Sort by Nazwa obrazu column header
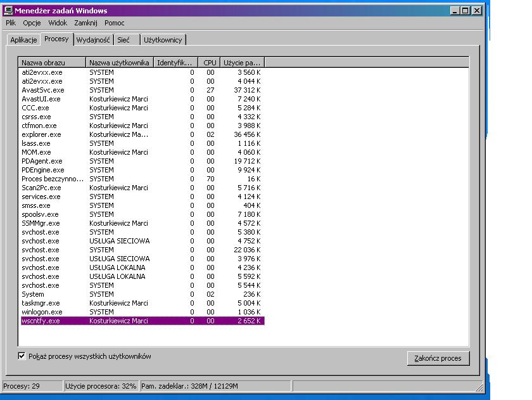Viewport: 532px width, 400px height. [x=52, y=63]
